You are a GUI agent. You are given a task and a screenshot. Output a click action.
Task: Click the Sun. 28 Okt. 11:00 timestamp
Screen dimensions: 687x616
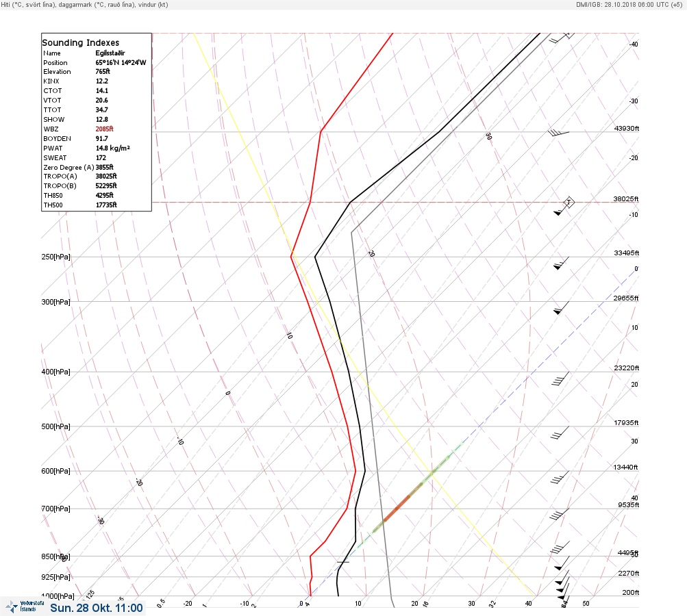click(97, 608)
